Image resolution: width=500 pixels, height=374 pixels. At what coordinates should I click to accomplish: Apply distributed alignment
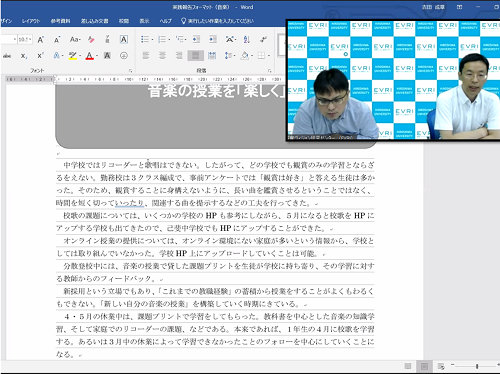(212, 55)
